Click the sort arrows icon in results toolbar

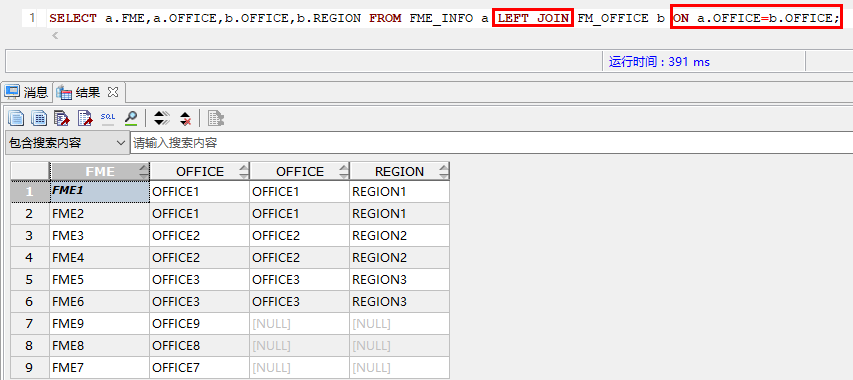162,118
